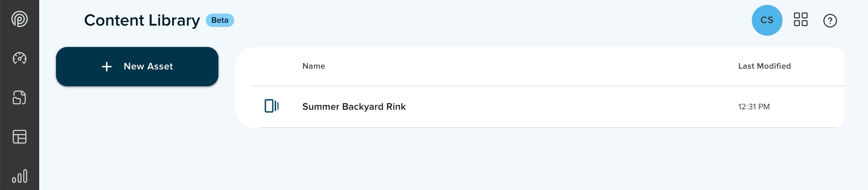This screenshot has height=190, width=868.
Task: Sort by the Last Modified column header
Action: pyautogui.click(x=764, y=66)
